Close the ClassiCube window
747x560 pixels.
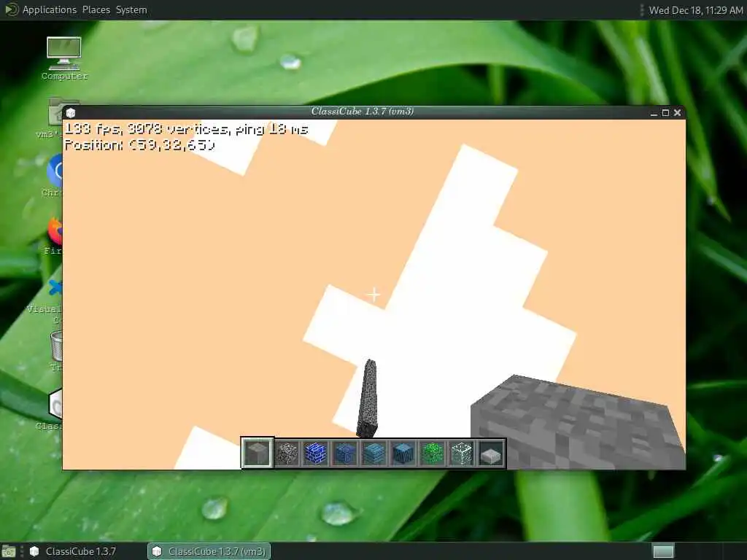click(x=678, y=112)
